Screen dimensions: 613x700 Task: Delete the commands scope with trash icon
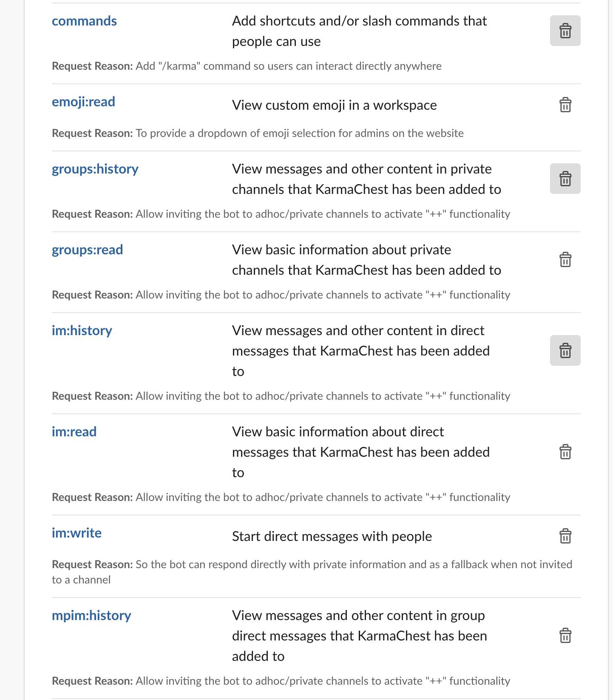565,31
